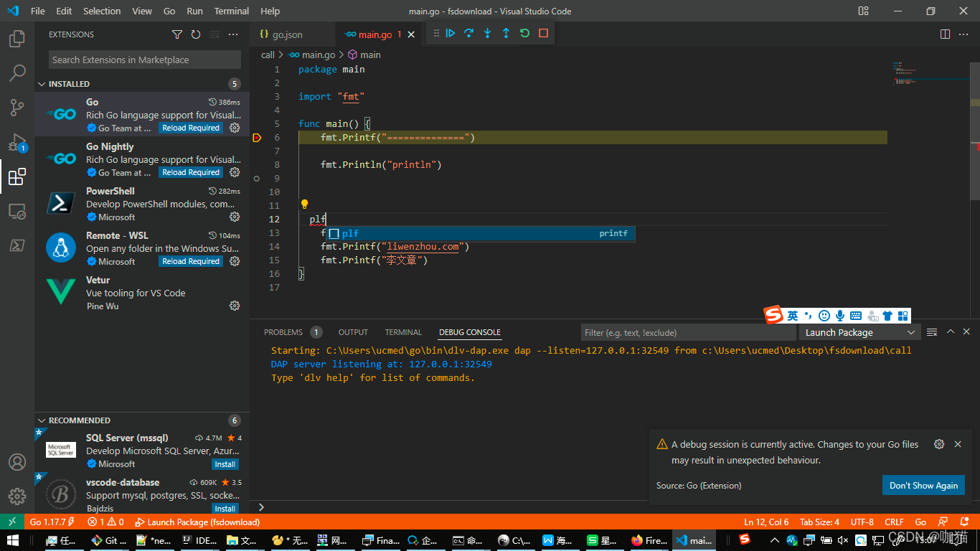980x551 pixels.
Task: Open manage gear for Go extension
Action: tap(235, 128)
